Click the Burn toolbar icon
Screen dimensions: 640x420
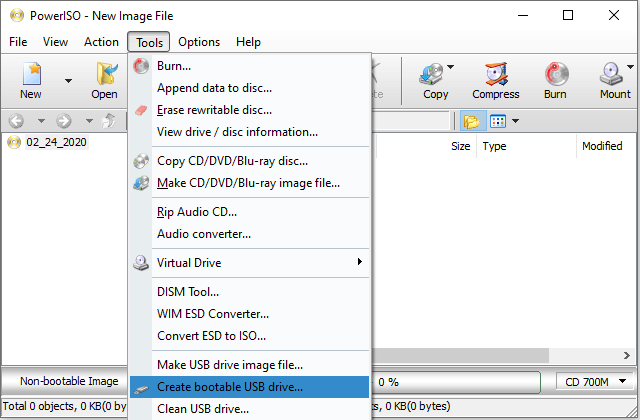tap(556, 74)
